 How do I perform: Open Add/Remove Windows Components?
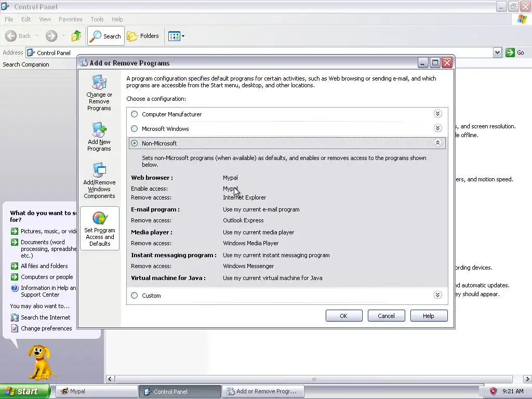(99, 180)
